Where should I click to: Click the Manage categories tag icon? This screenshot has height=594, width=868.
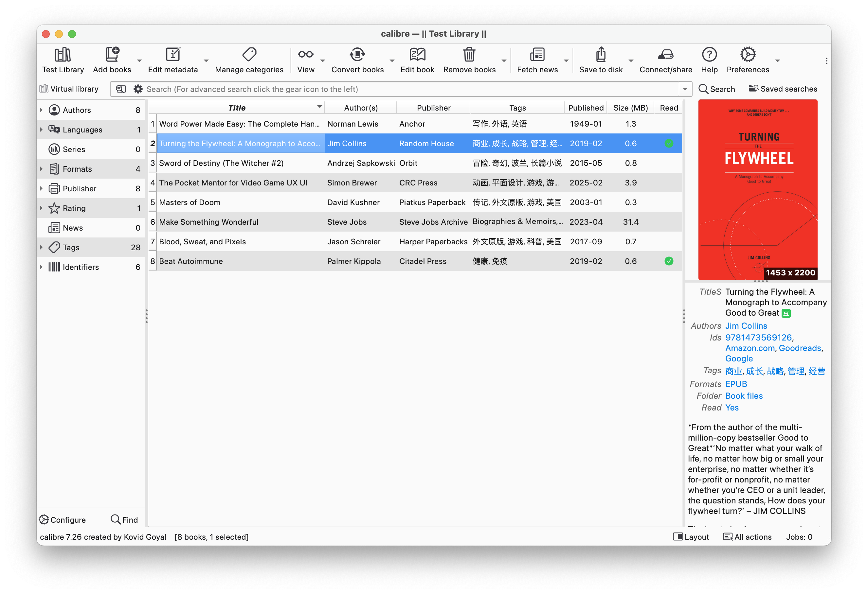[x=249, y=55]
